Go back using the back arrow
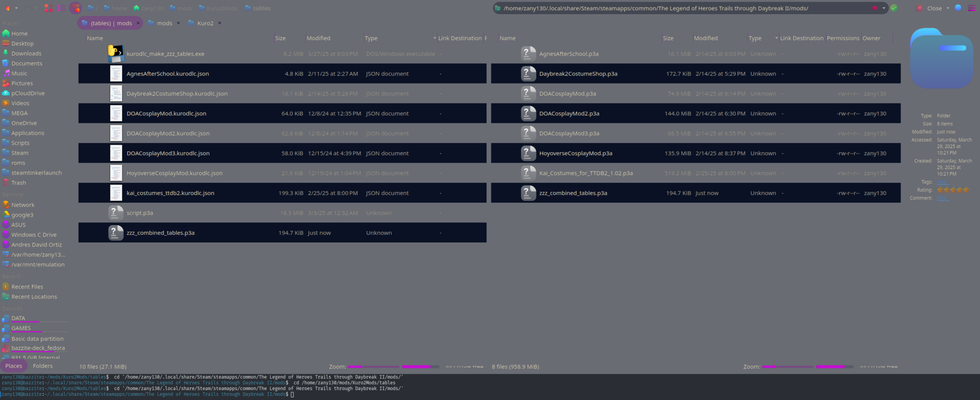Image resolution: width=980 pixels, height=400 pixels. click(7, 8)
